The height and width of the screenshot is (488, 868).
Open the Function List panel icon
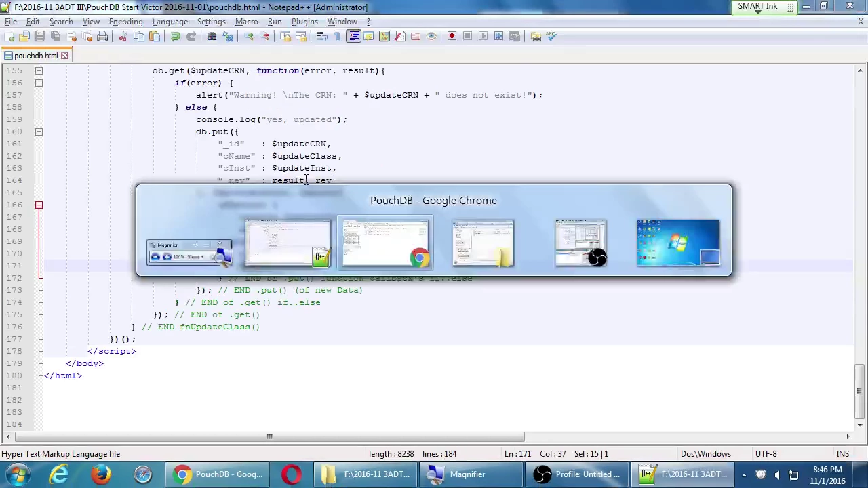[x=400, y=37]
